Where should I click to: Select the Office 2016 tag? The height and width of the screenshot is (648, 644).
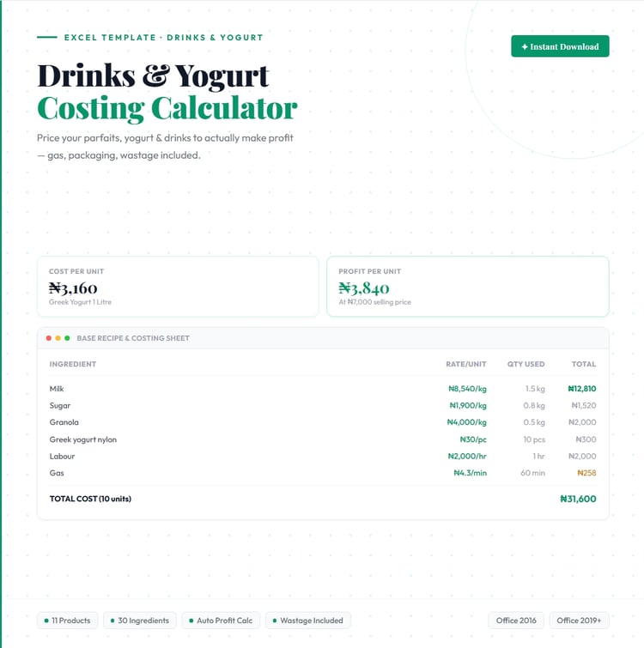coord(516,621)
